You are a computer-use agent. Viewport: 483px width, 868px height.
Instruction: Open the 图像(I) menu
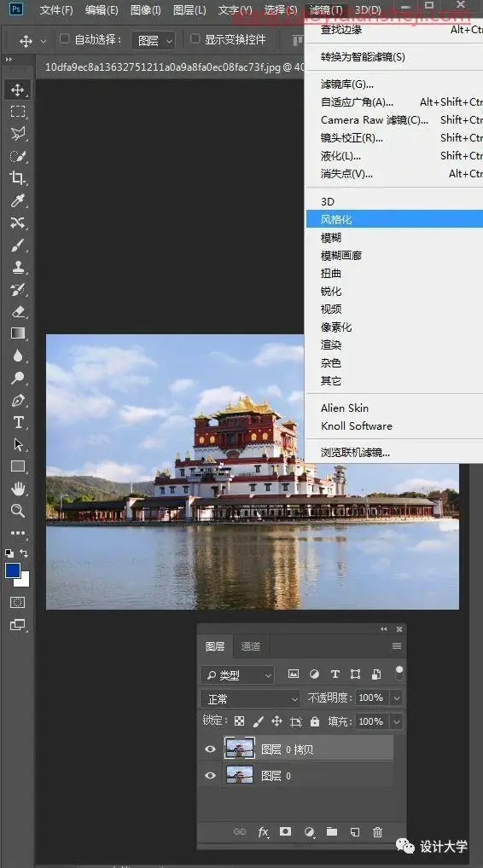click(145, 10)
